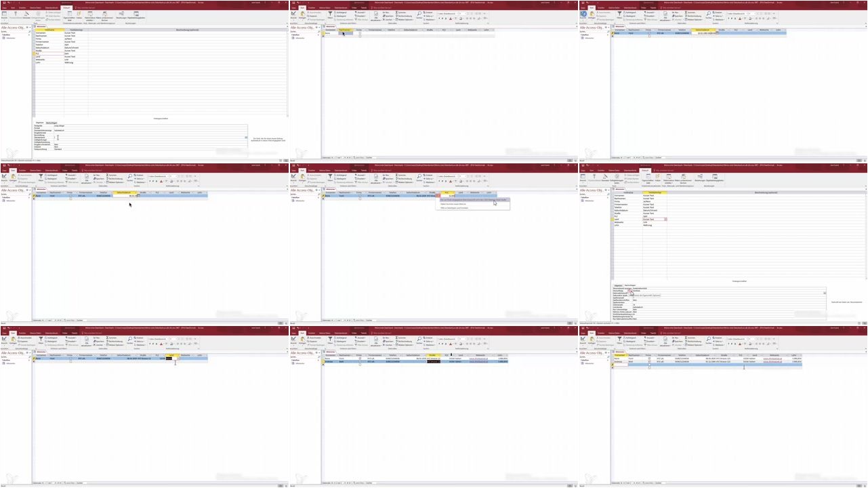This screenshot has width=868, height=488.
Task: Open font name combo box in top-middle screenshot
Action: (449, 14)
